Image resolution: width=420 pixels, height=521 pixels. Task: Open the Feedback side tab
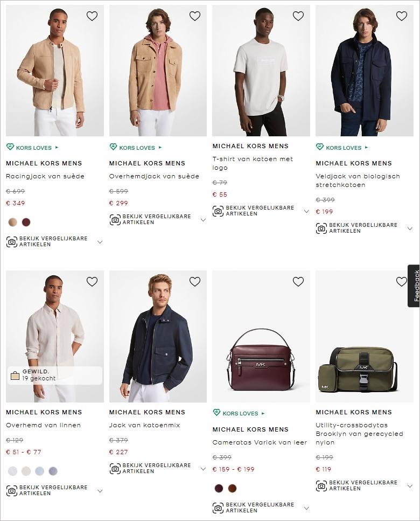414,286
